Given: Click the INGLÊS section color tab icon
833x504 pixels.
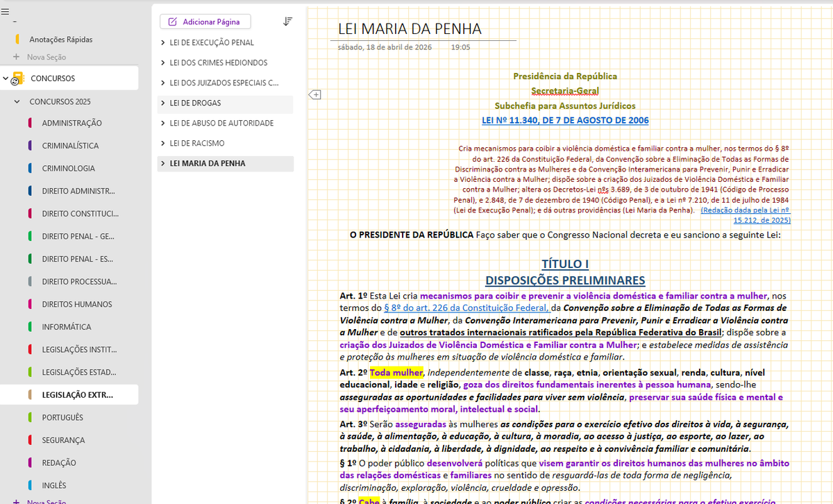Looking at the screenshot, I should [31, 485].
